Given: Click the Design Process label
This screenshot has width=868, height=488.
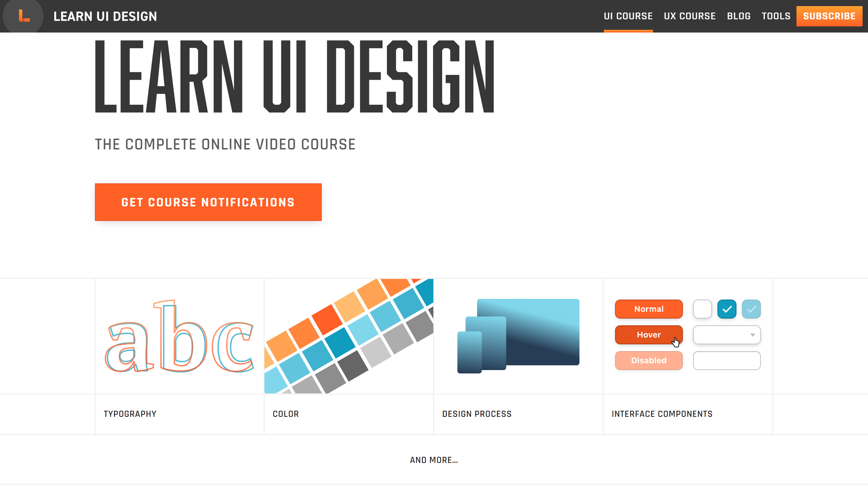Looking at the screenshot, I should (477, 414).
